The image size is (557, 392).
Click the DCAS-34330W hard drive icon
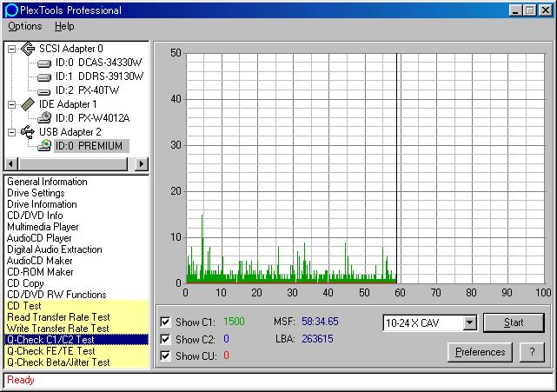(44, 63)
